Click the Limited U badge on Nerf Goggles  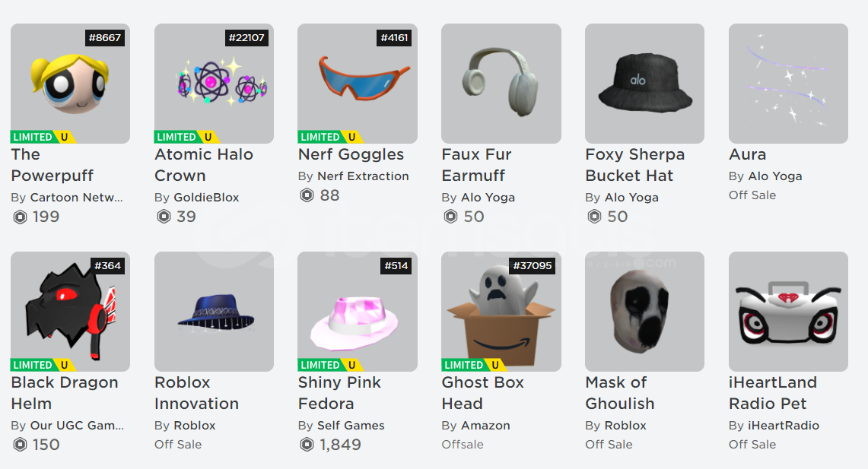click(x=330, y=137)
